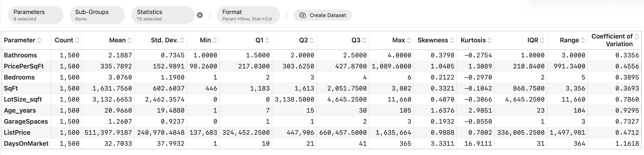Click the ListPrice IQR value 336,005.2500
644x155 pixels.
(521, 133)
